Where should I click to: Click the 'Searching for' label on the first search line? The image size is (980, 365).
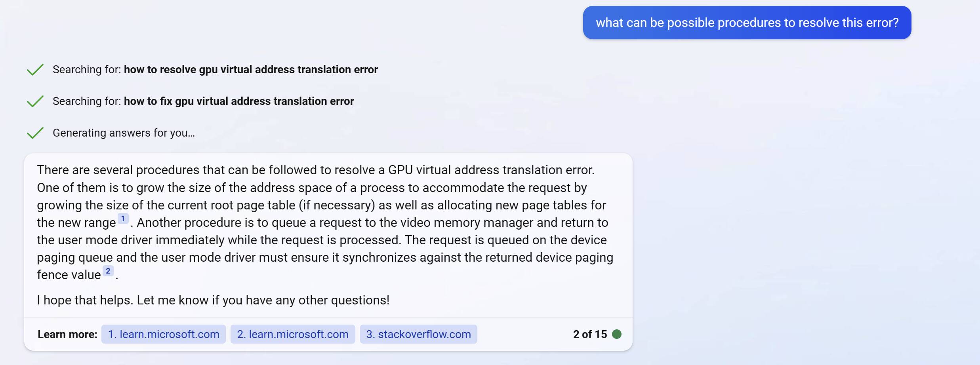pos(86,70)
